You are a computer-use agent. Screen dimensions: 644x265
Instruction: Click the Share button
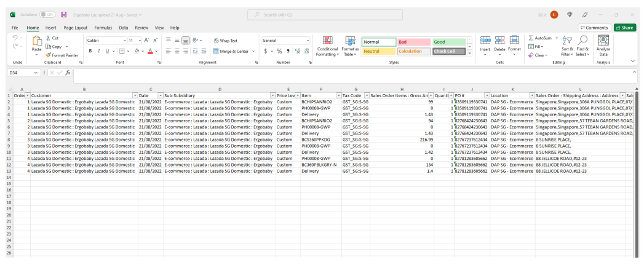[x=625, y=28]
